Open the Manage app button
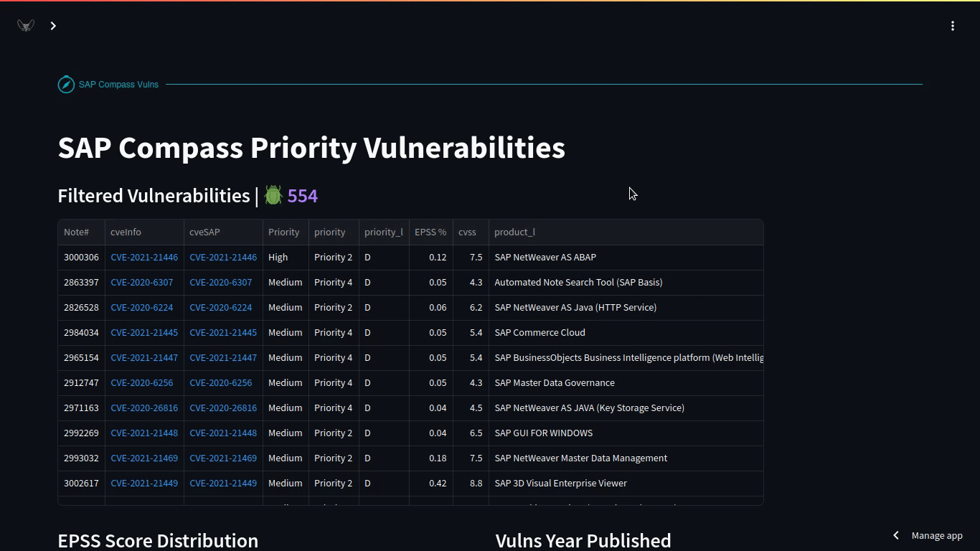 pos(928,536)
